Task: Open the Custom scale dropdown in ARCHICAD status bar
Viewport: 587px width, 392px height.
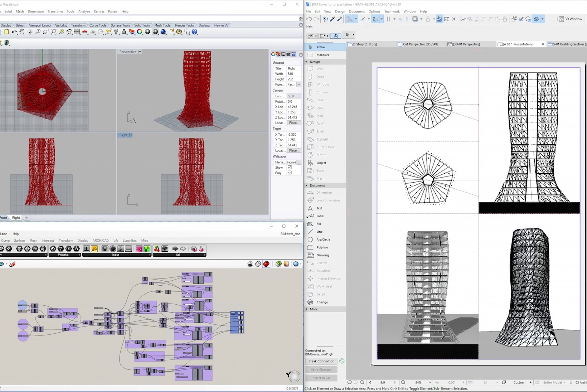Action: (x=531, y=382)
